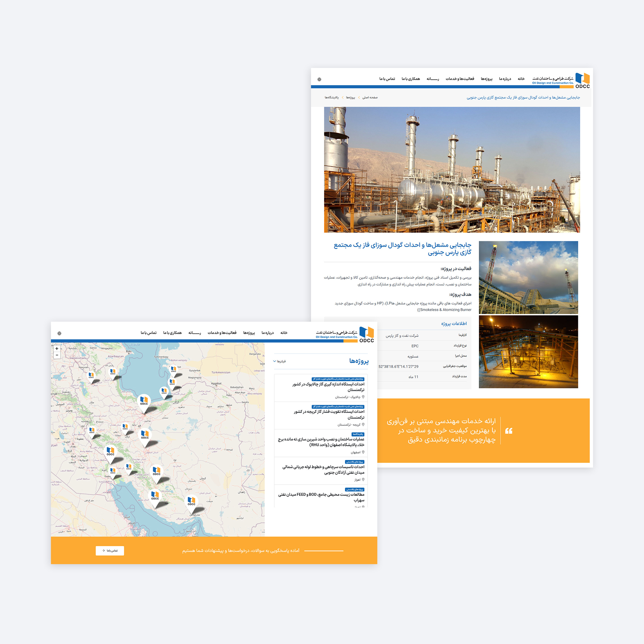Click location pin icon beside اصفهان in project list
The height and width of the screenshot is (644, 644).
(x=363, y=452)
